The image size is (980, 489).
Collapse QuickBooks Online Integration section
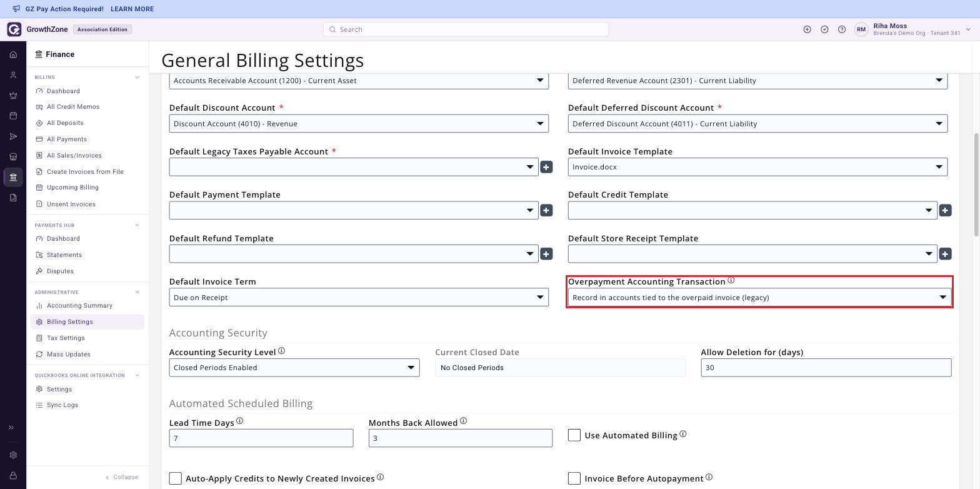pyautogui.click(x=137, y=375)
